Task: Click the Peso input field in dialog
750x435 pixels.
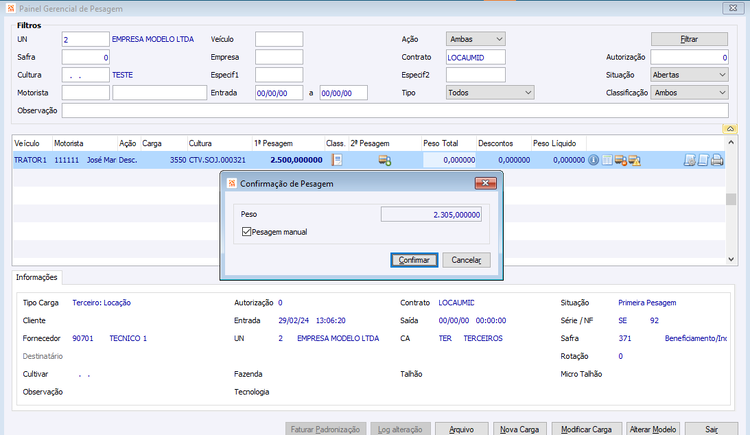Action: pos(431,214)
